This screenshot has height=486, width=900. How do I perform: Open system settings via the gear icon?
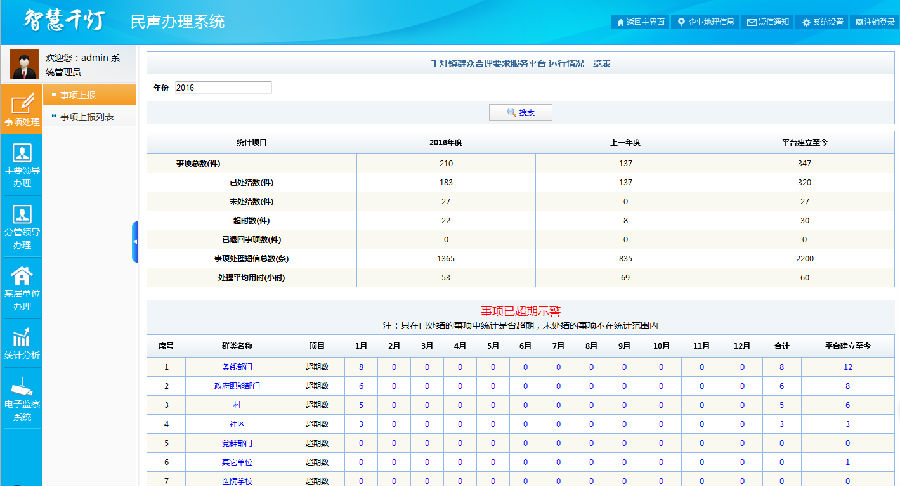pos(806,22)
